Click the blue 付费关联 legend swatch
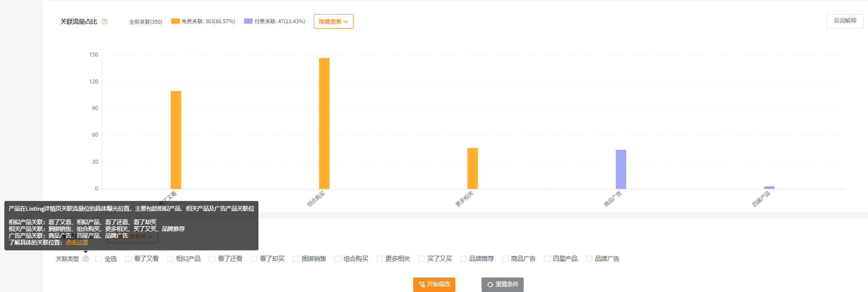This screenshot has width=868, height=292. click(x=248, y=21)
